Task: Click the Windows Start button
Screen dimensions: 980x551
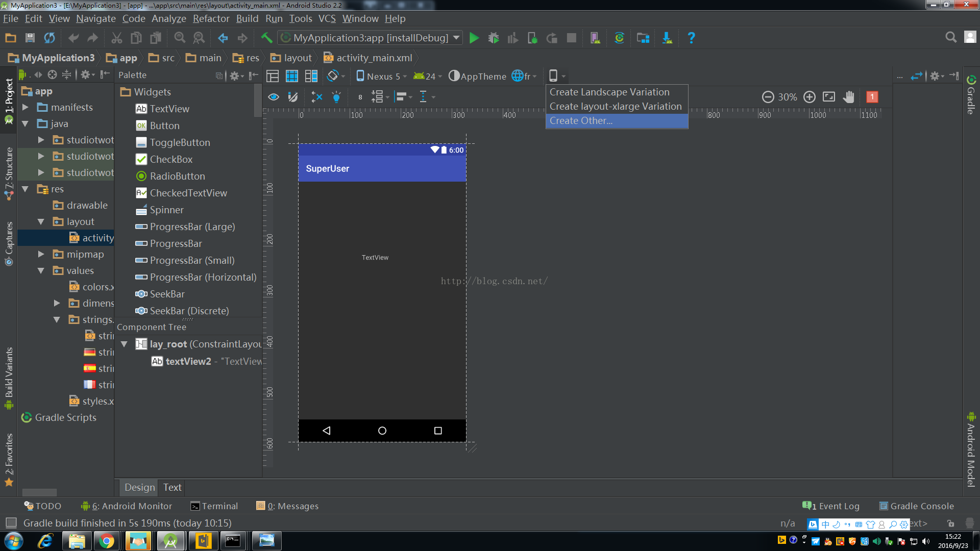Action: [x=14, y=541]
